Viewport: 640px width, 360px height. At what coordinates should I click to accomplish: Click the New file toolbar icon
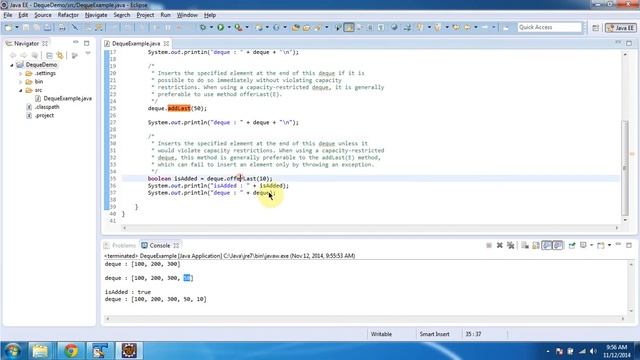point(8,27)
